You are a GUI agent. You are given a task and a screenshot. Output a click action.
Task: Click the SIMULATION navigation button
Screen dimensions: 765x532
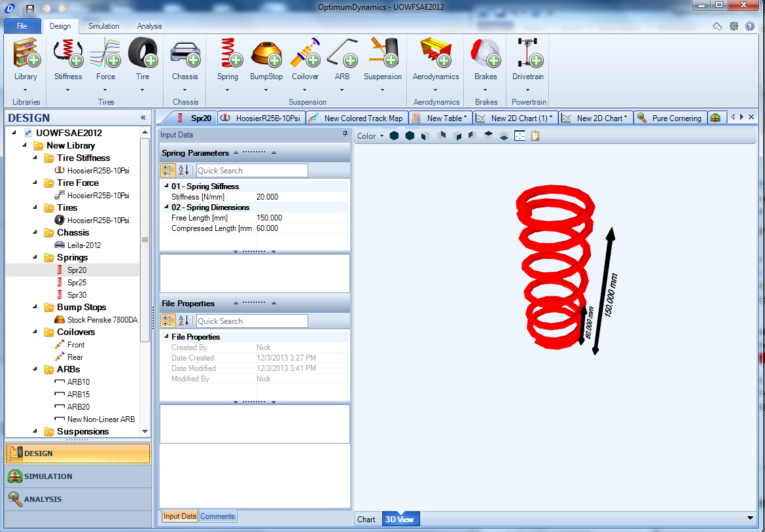(78, 476)
